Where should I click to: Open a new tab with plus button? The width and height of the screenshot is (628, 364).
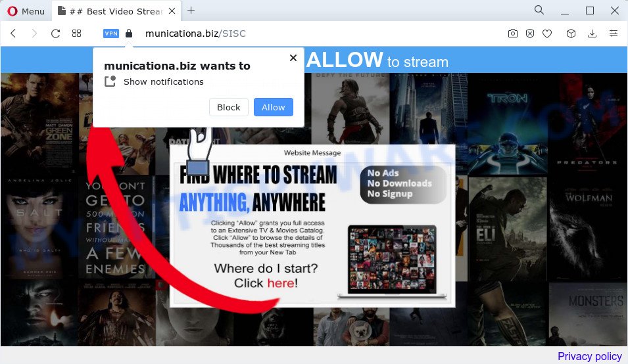(191, 11)
